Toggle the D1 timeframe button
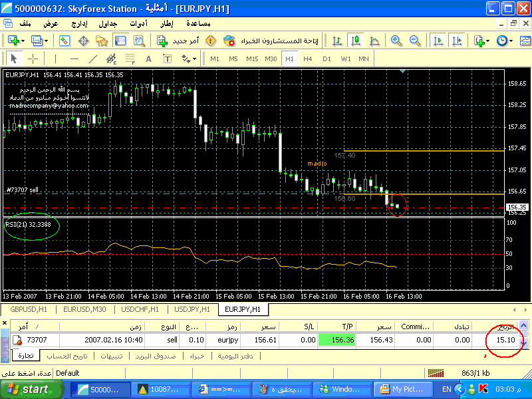Viewport: 532px width, 399px height. (x=327, y=59)
